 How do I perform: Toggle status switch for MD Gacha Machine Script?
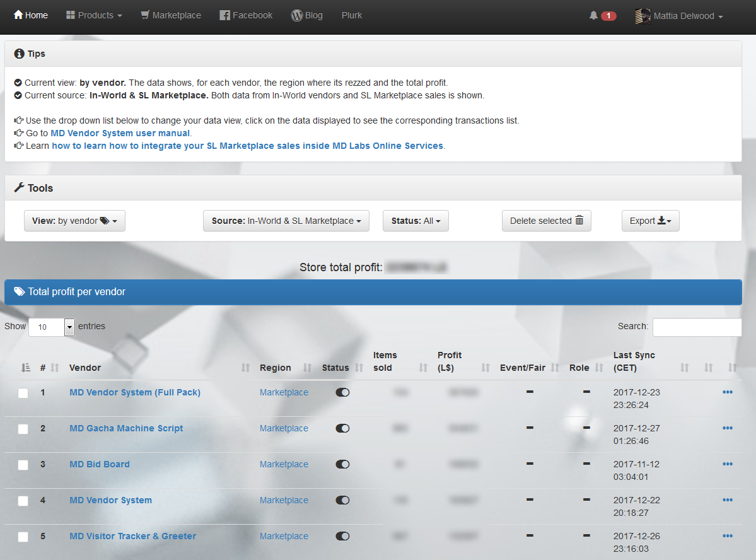click(x=343, y=428)
